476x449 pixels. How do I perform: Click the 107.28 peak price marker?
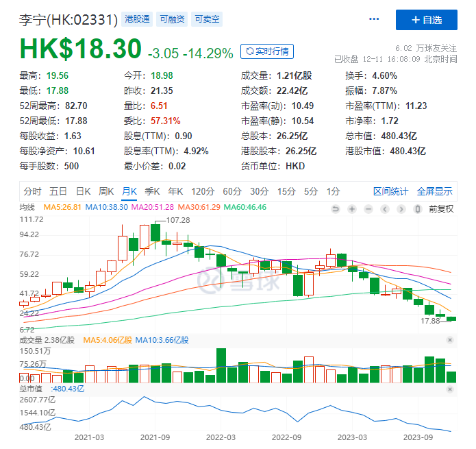click(x=178, y=220)
